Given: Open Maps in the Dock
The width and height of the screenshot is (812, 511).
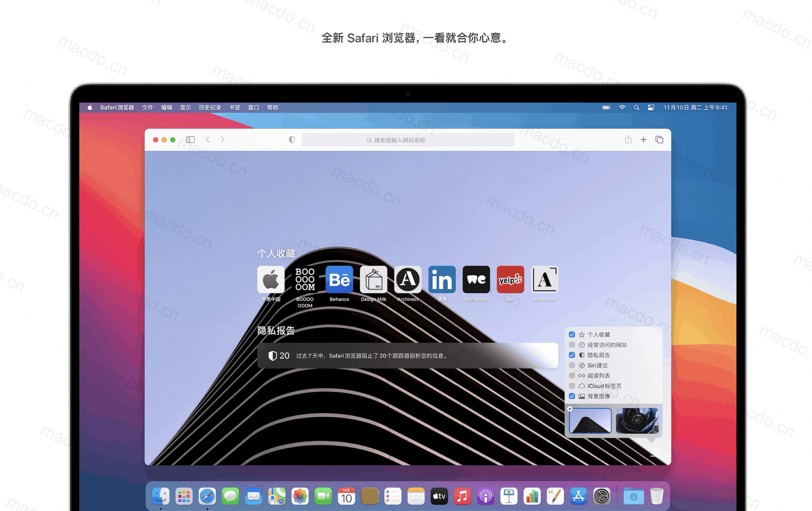Looking at the screenshot, I should (x=277, y=496).
